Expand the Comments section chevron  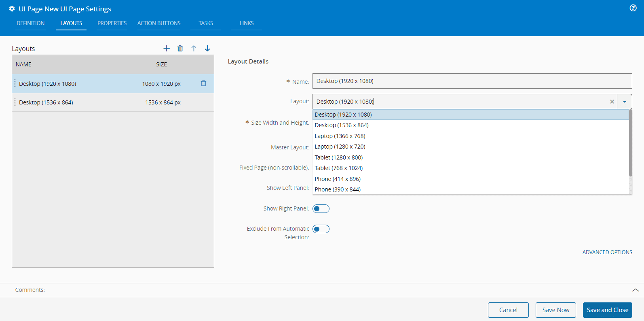coord(635,290)
